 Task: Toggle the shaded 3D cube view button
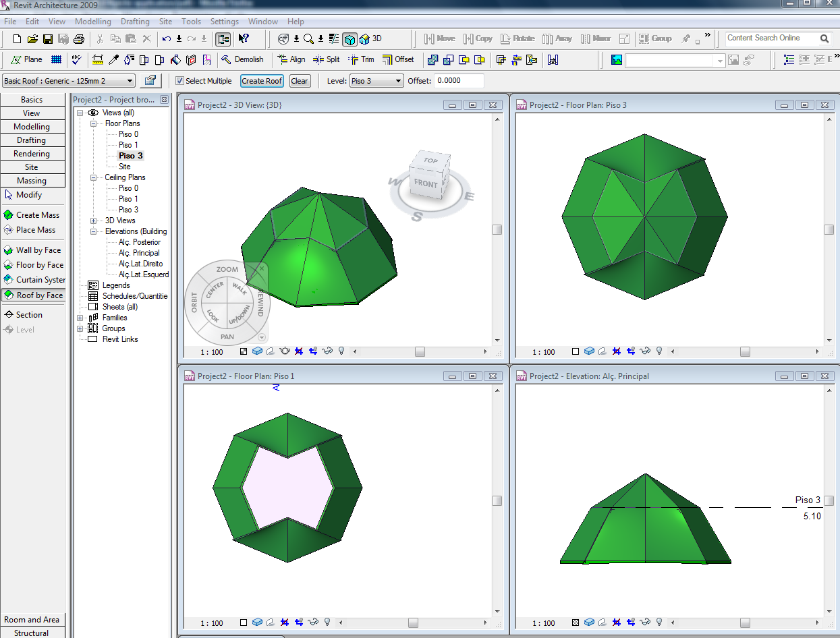[x=349, y=39]
